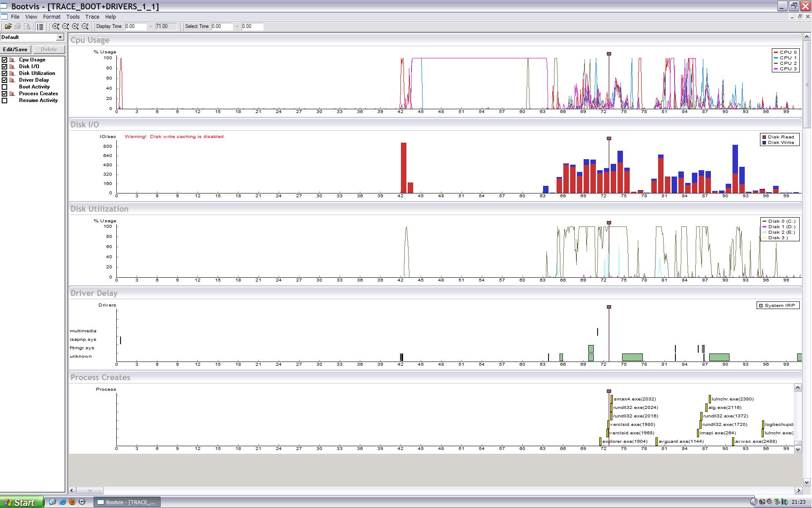The image size is (812, 508).
Task: Enable the Resume Activity checkbox
Action: [x=5, y=100]
